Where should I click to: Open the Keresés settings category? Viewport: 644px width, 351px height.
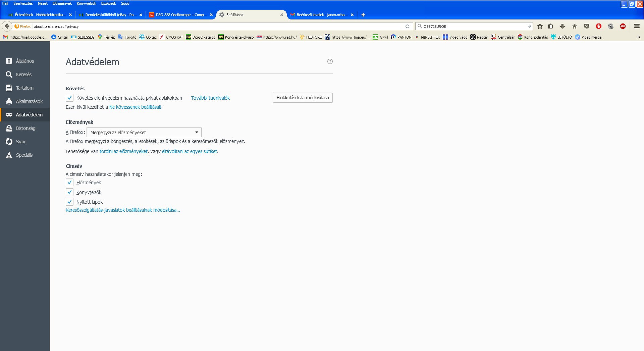[x=25, y=74]
